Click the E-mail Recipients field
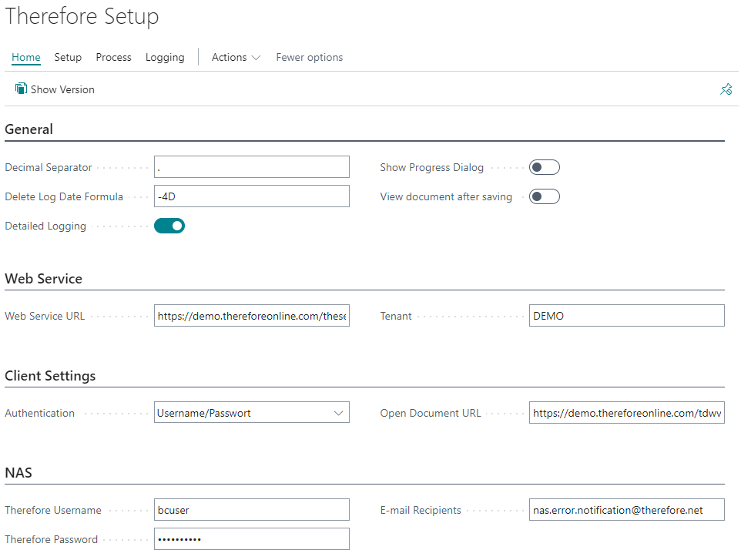 (x=626, y=510)
